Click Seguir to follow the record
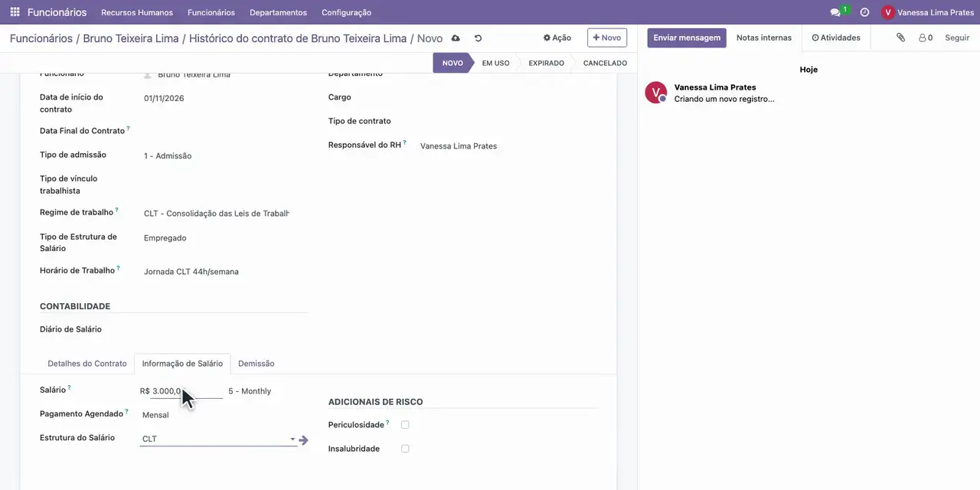Screen dimensions: 980x490 tap(957, 38)
